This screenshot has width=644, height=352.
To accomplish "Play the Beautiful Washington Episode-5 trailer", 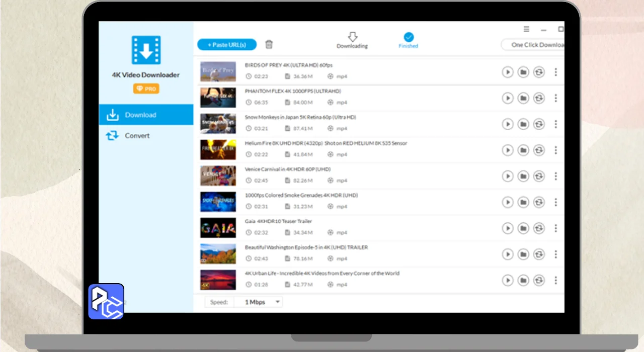I will (508, 254).
